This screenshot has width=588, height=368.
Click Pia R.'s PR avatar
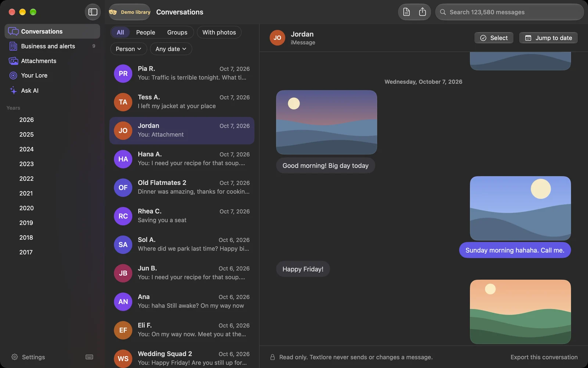[x=123, y=74]
